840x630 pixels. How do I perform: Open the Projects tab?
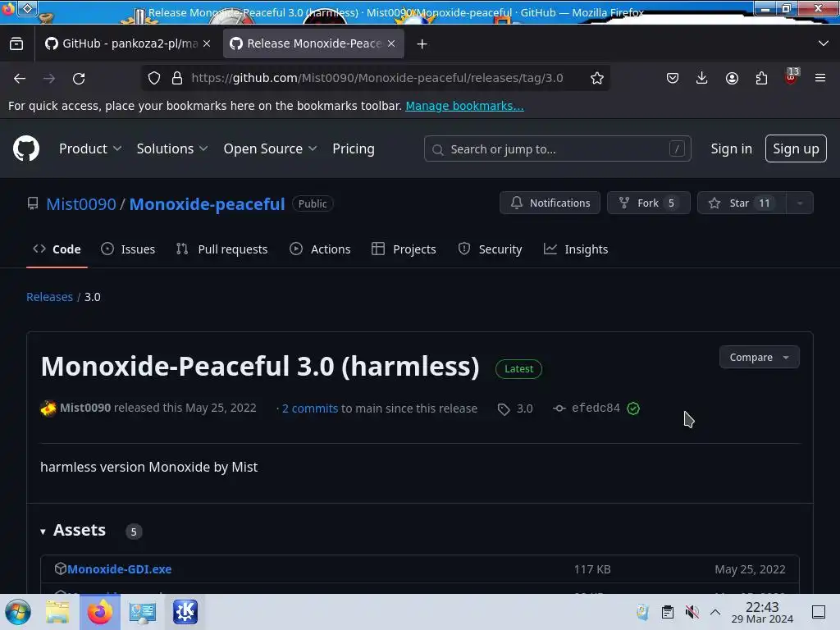coord(404,249)
